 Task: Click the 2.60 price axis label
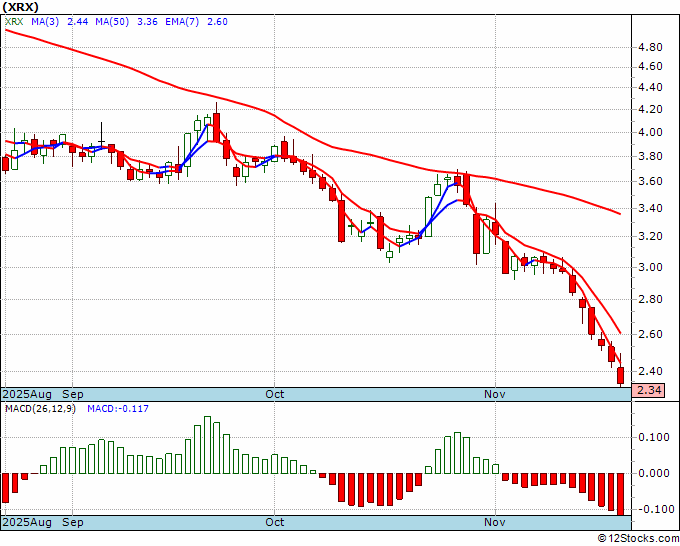tap(651, 334)
